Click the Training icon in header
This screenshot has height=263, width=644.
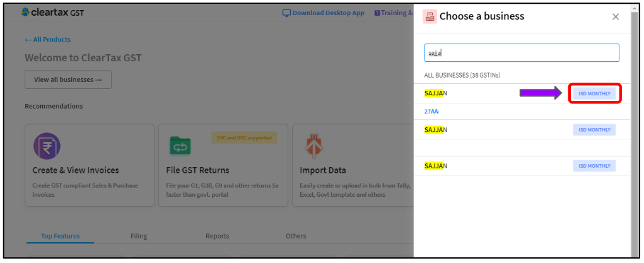click(x=377, y=13)
